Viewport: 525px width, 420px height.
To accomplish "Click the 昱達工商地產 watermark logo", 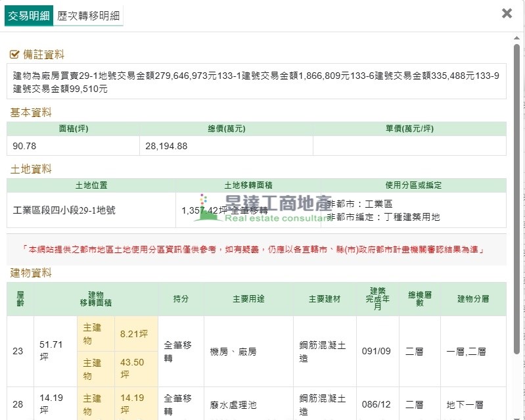I will pyautogui.click(x=263, y=208).
